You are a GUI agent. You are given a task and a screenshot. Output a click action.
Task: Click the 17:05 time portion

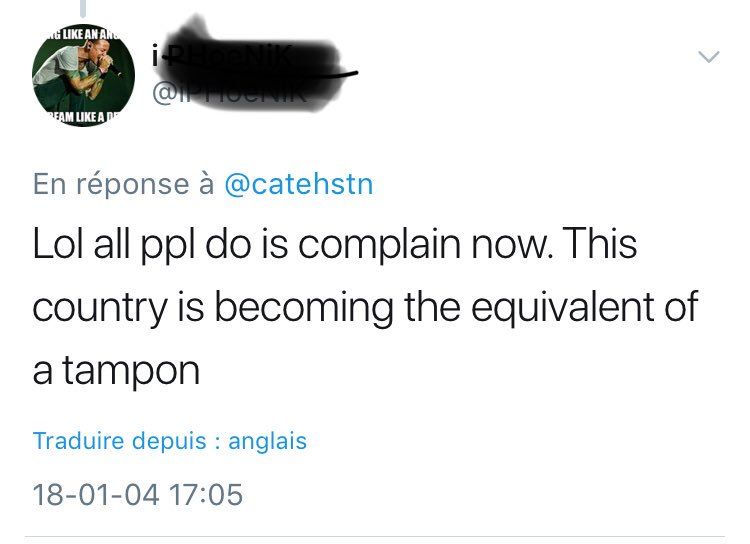206,494
